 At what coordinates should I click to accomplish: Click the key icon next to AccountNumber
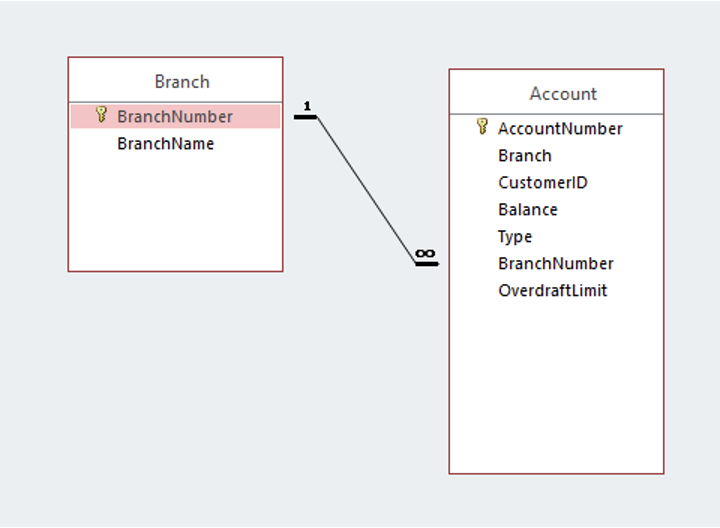click(x=482, y=127)
